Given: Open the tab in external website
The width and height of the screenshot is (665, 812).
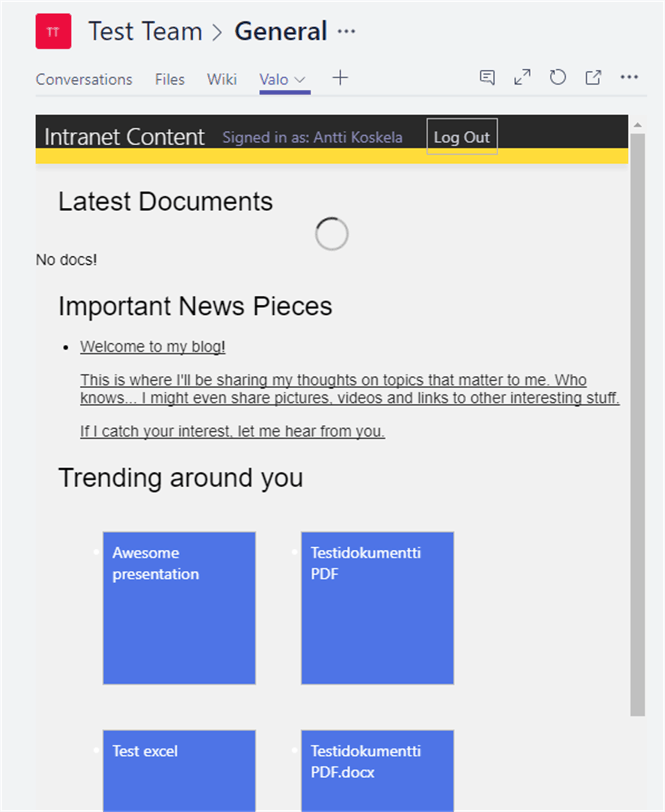Looking at the screenshot, I should tap(593, 78).
